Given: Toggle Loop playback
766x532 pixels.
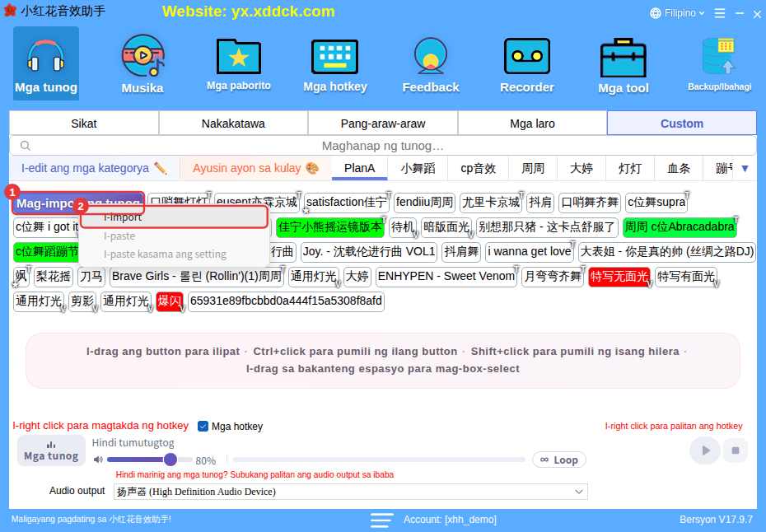Looking at the screenshot, I should click(x=559, y=460).
